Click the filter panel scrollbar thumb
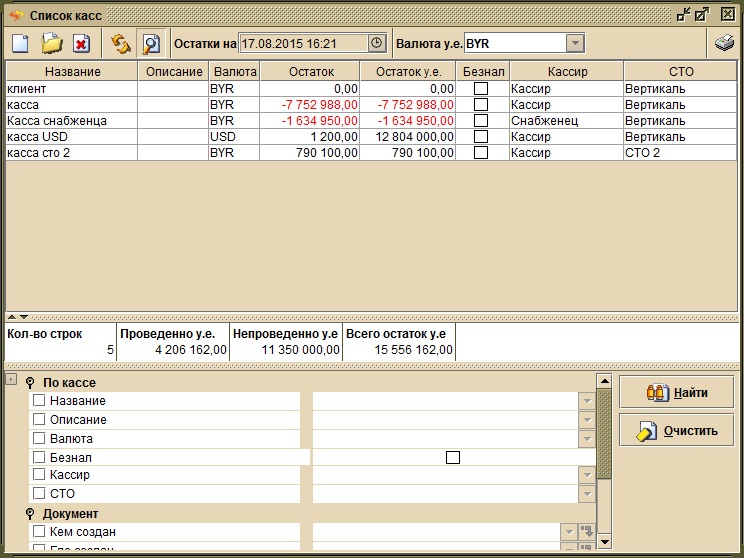This screenshot has width=744, height=558. (x=604, y=434)
